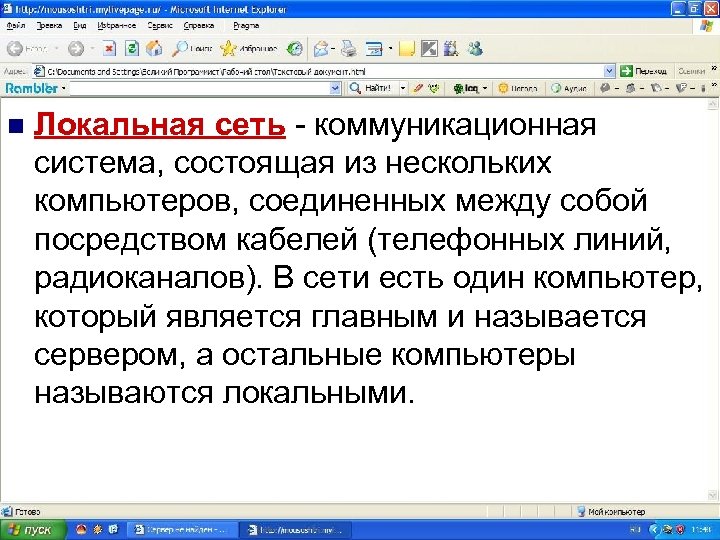Open Rambler search field dropdown

tap(336, 88)
